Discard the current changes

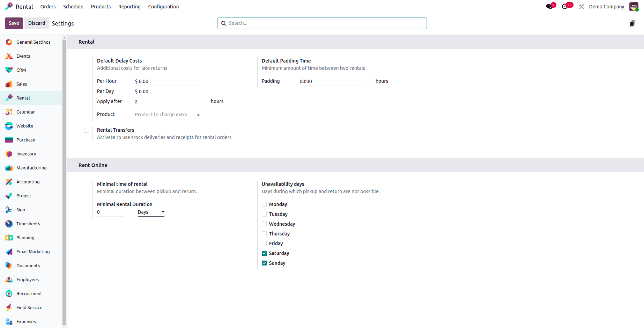37,23
